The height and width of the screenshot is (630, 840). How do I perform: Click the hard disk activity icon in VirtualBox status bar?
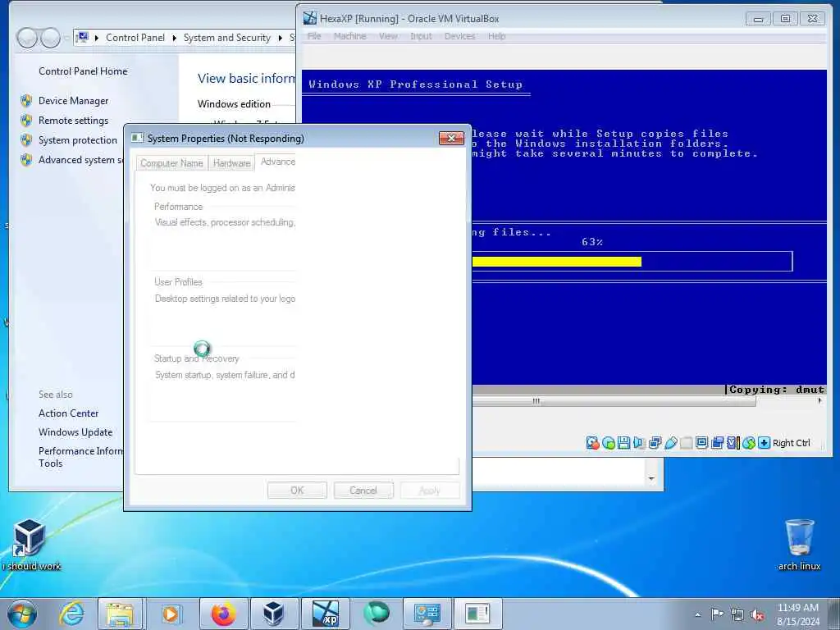(592, 443)
